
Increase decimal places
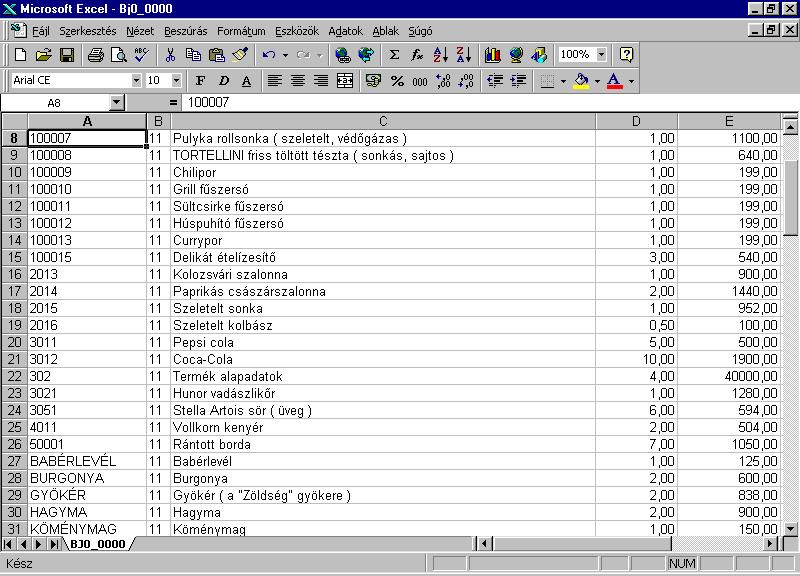click(x=443, y=81)
